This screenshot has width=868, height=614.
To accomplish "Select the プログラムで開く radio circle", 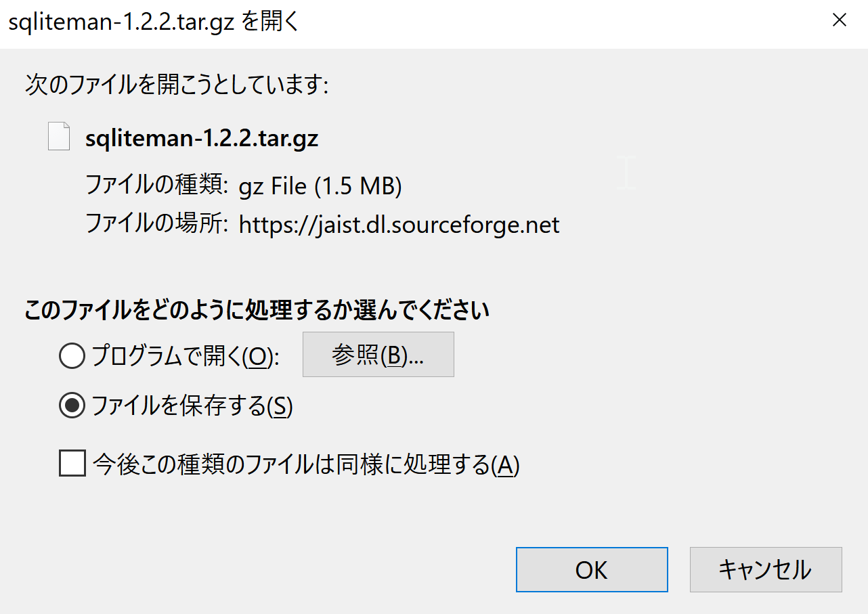I will pos(72,355).
